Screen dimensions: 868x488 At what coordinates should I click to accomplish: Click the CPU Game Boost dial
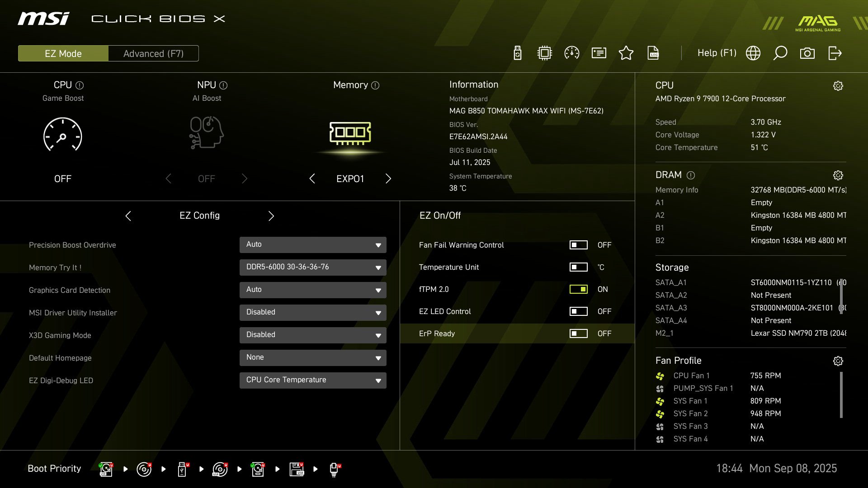click(62, 135)
